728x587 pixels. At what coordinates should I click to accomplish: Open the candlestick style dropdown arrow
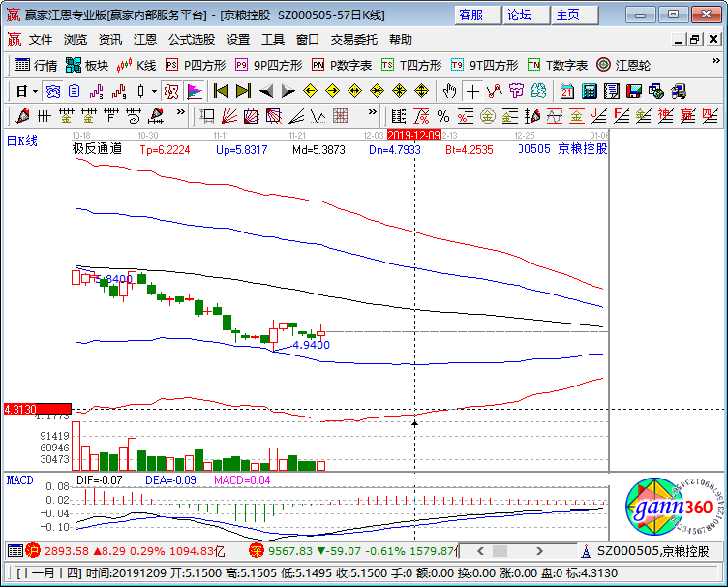tap(154, 91)
